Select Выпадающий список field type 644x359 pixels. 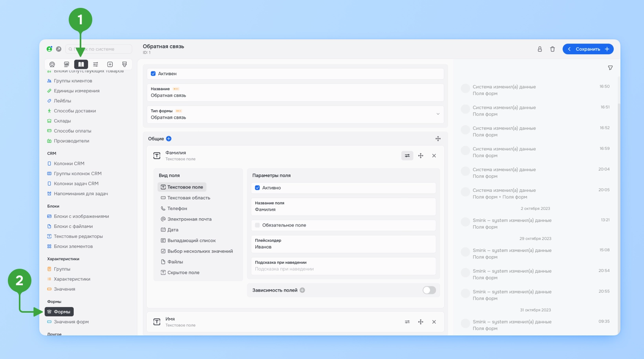[191, 241]
